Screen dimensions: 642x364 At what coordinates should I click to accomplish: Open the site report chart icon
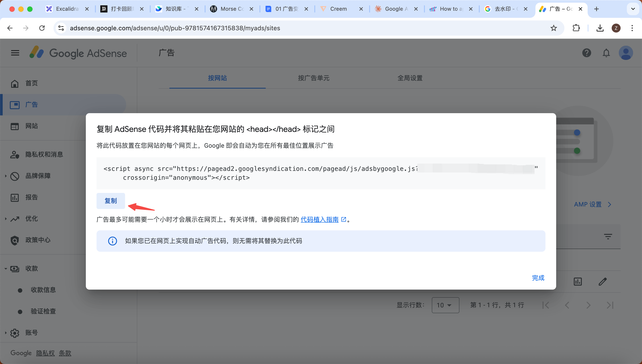click(578, 282)
